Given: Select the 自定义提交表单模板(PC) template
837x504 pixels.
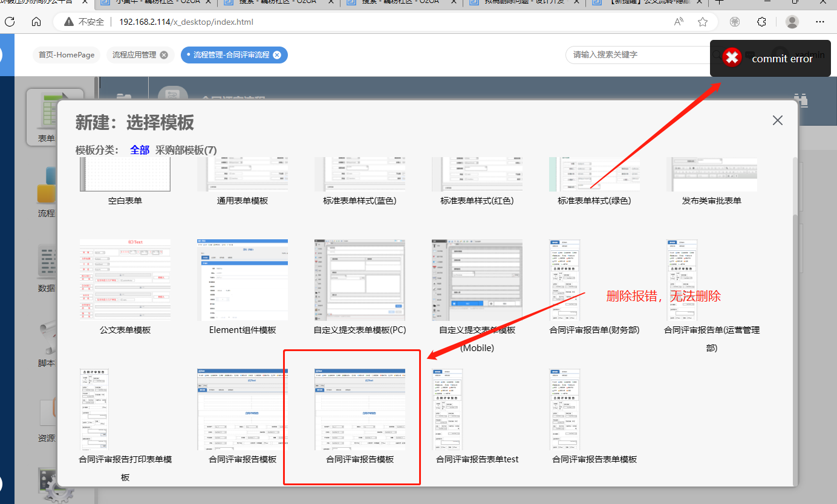Looking at the screenshot, I should pos(360,287).
